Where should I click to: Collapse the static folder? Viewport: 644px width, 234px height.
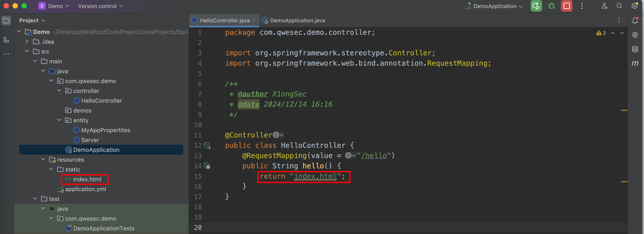[x=51, y=169]
